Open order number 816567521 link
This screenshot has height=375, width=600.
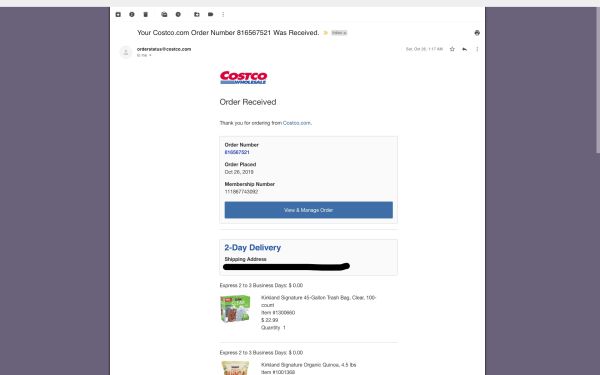tap(237, 152)
